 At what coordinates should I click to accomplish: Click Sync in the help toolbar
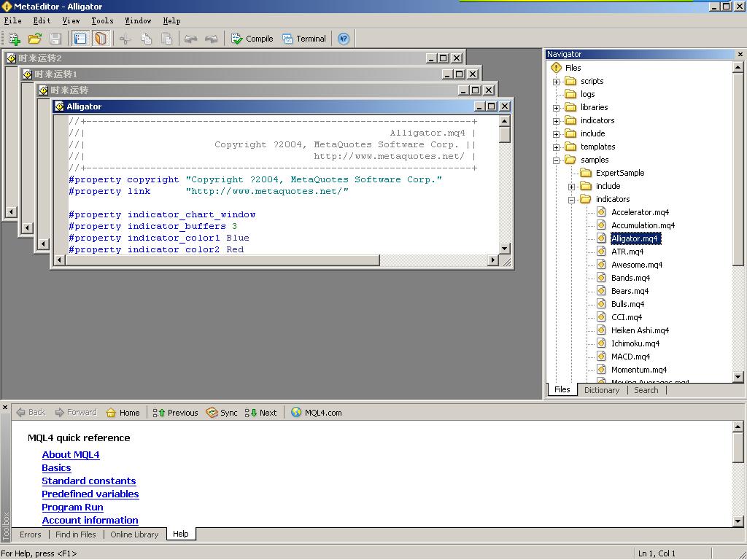coord(221,413)
